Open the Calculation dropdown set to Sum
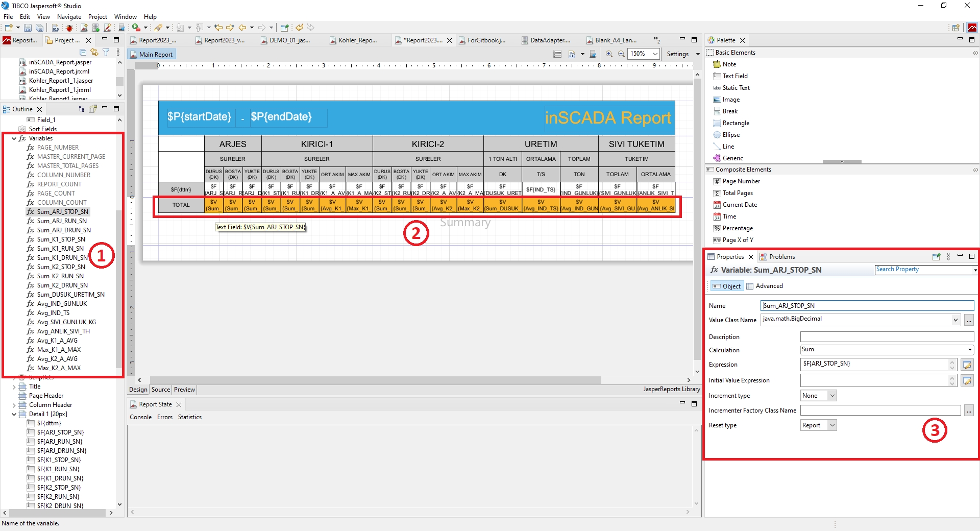This screenshot has height=531, width=980. click(887, 350)
